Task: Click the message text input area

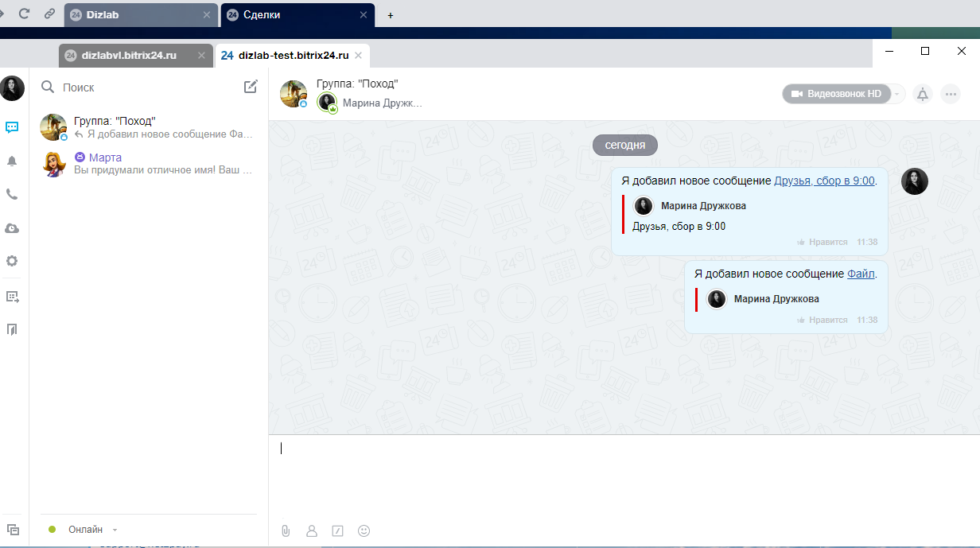Action: click(x=624, y=477)
